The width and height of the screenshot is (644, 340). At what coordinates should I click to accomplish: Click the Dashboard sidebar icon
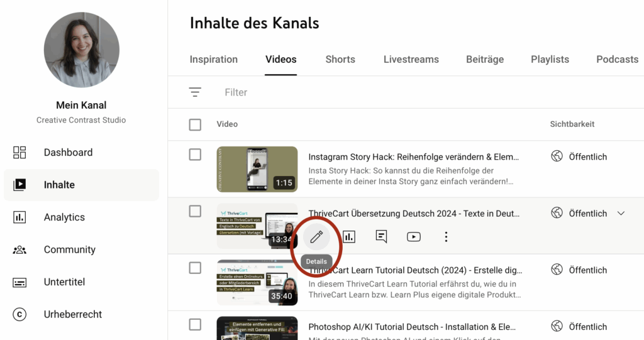[19, 152]
